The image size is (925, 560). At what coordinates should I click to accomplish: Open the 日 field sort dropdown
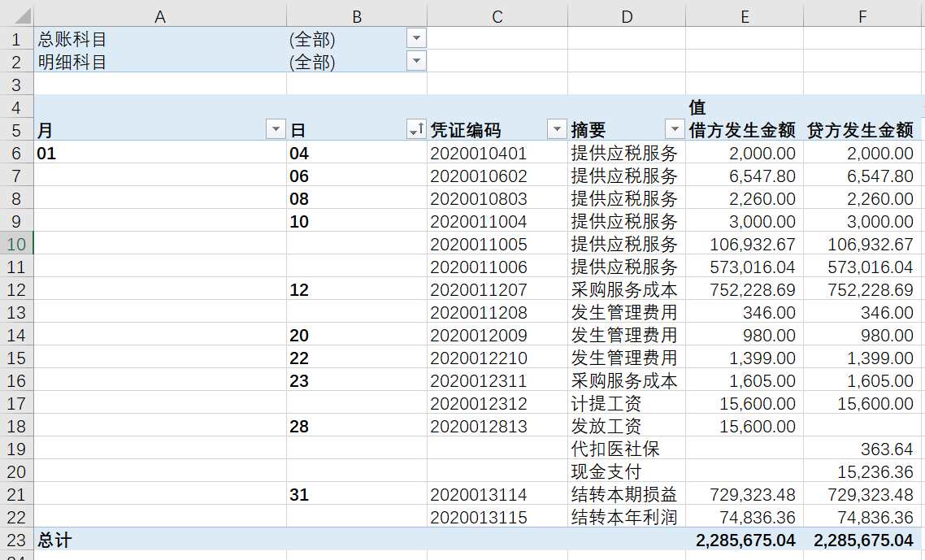tap(416, 129)
